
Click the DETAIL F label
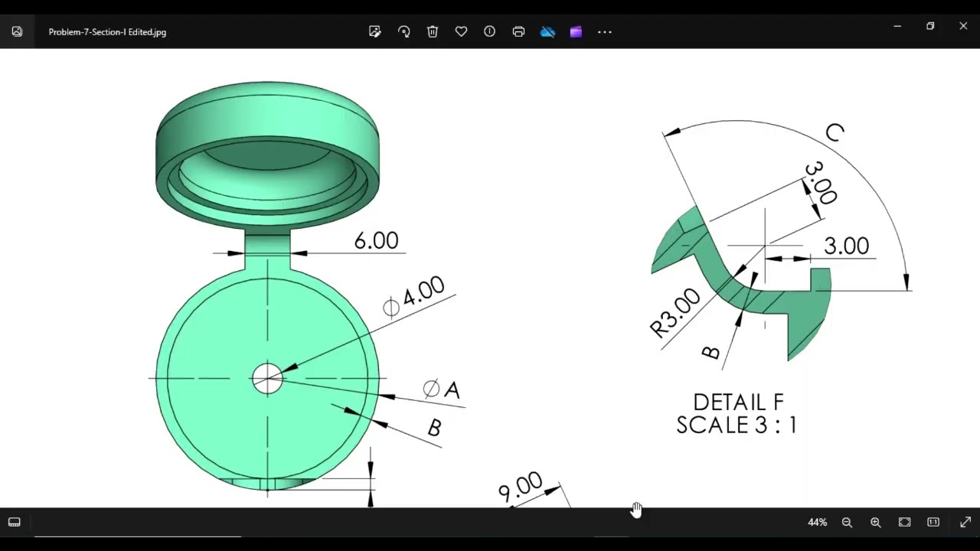(738, 403)
